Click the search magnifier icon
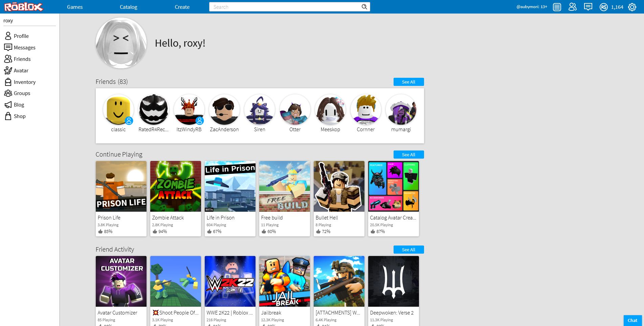This screenshot has height=326, width=644. pos(364,7)
